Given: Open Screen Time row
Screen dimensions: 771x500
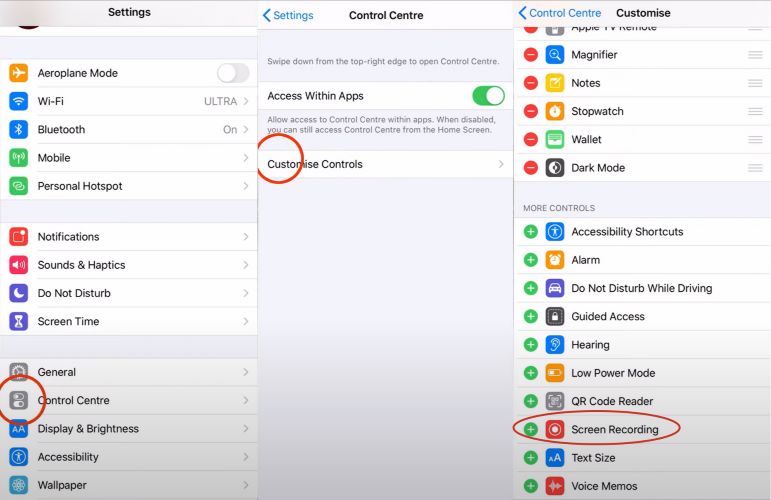Looking at the screenshot, I should pos(129,322).
